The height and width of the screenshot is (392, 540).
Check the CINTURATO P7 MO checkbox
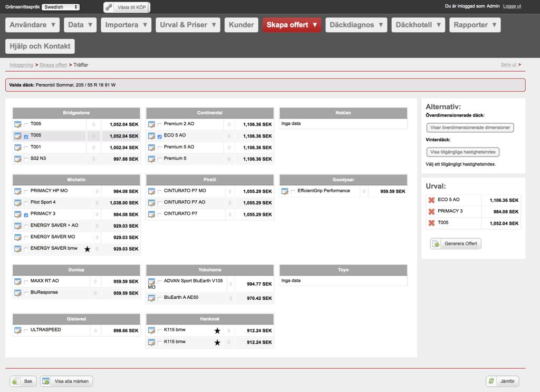[x=159, y=192]
